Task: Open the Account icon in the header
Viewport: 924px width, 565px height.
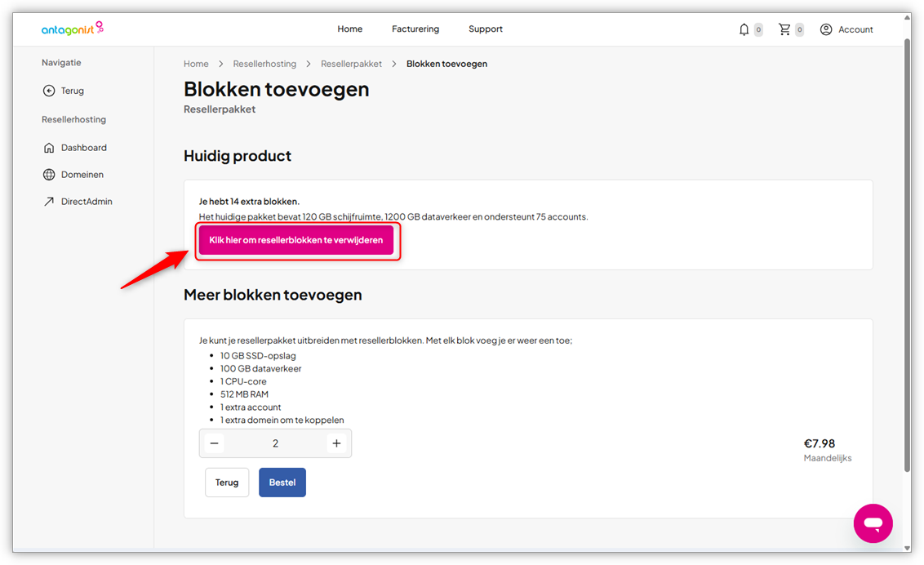Action: click(x=826, y=29)
